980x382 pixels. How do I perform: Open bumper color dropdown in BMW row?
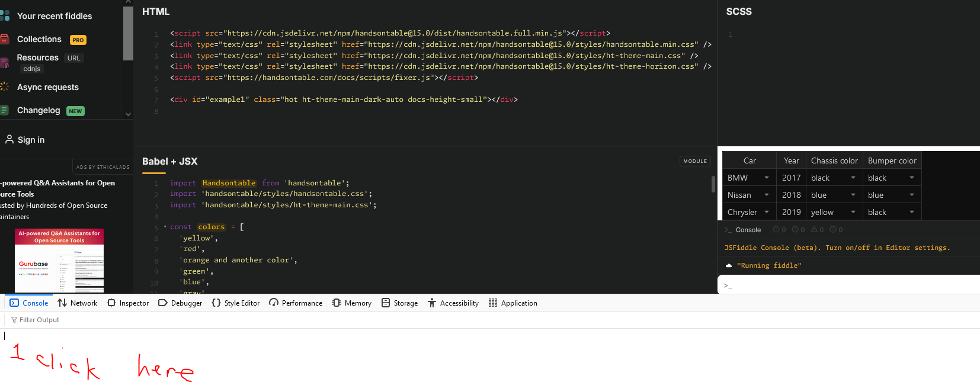click(912, 178)
